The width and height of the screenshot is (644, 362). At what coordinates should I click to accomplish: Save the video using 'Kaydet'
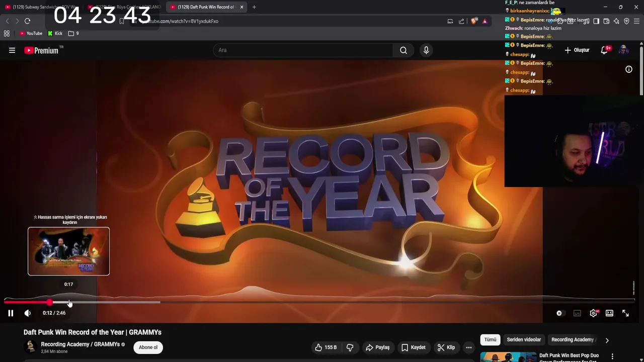point(413,347)
